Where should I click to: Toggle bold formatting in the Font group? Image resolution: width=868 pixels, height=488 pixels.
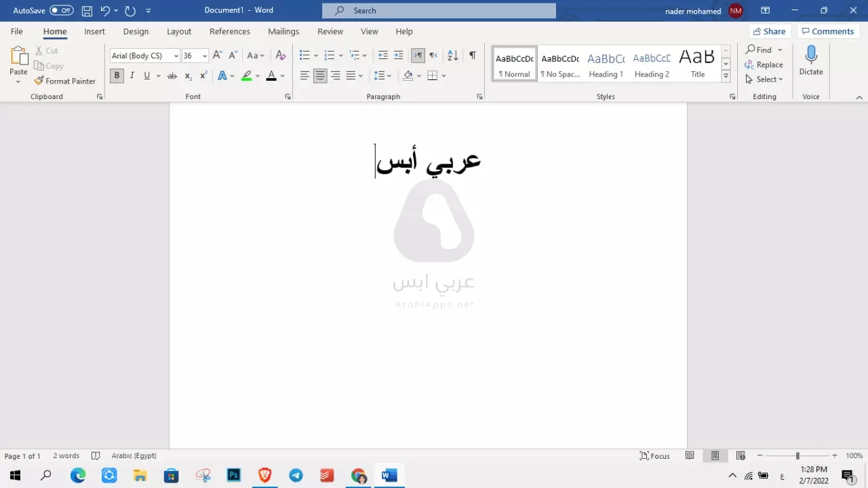click(117, 75)
